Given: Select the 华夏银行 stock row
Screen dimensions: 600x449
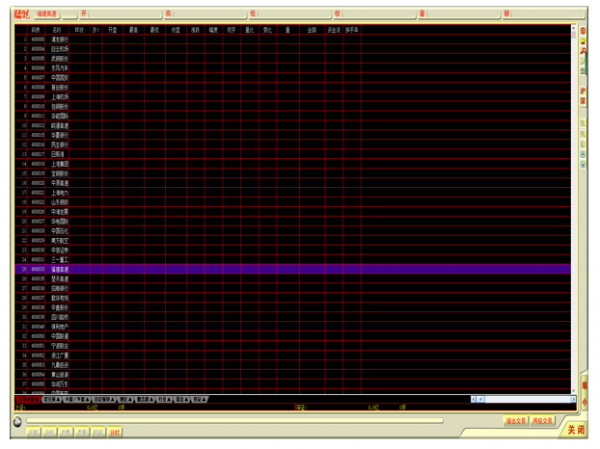Looking at the screenshot, I should tap(293, 135).
